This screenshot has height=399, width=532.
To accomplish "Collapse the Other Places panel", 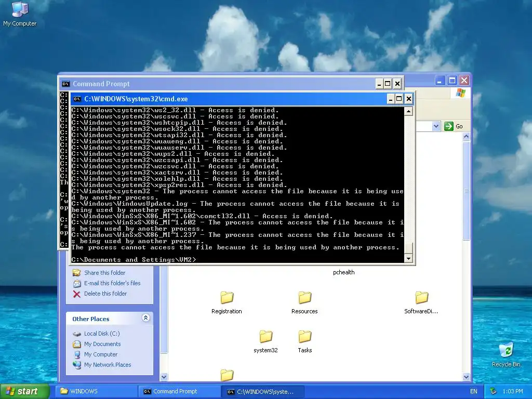I will 145,318.
